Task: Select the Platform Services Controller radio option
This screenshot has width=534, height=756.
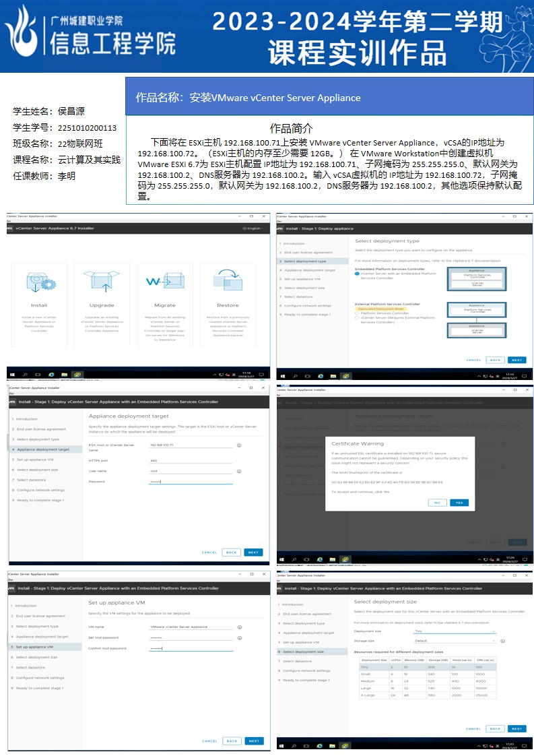Action: pos(357,313)
